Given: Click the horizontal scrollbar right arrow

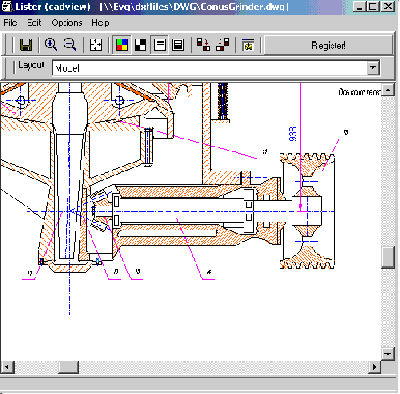Looking at the screenshot, I should click(374, 367).
